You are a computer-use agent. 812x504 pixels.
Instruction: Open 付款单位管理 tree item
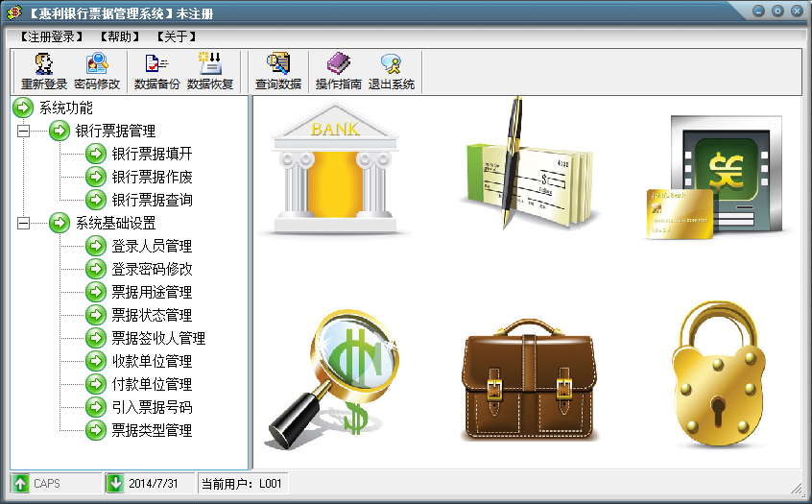coord(153,384)
